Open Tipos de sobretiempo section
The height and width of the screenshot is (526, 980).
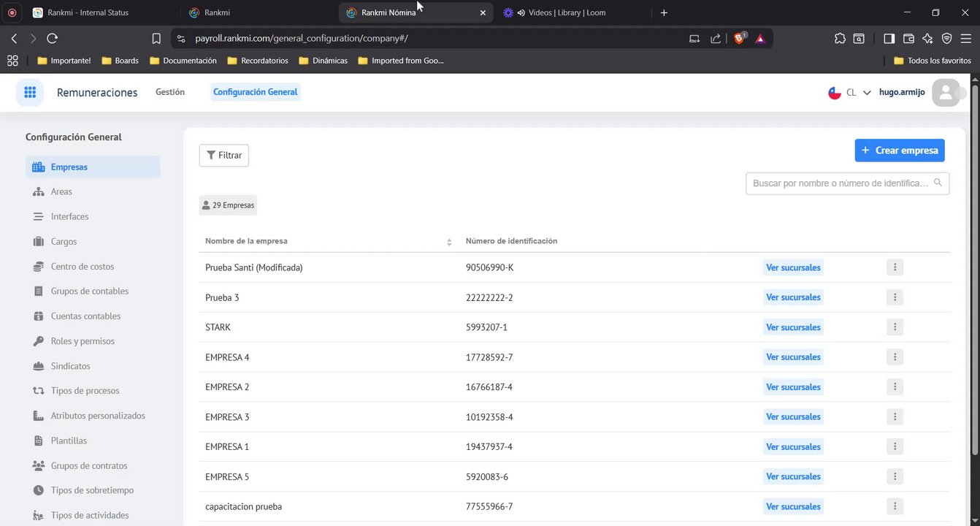92,490
